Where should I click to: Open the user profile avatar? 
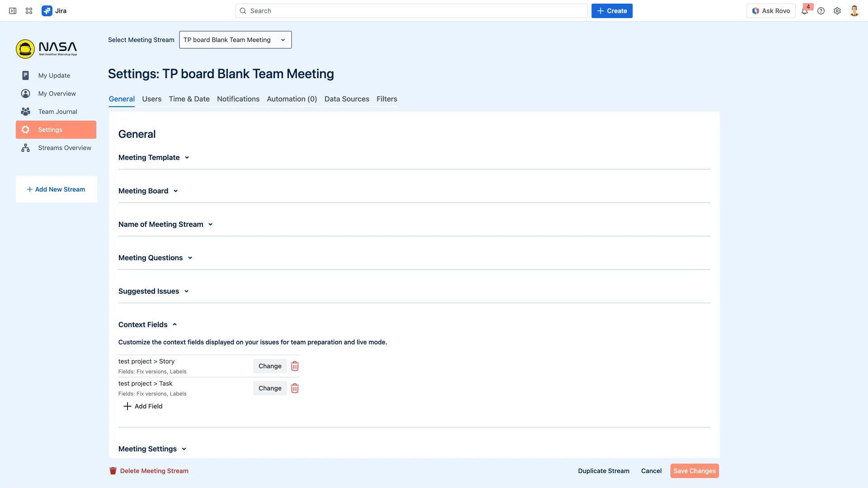tap(854, 10)
